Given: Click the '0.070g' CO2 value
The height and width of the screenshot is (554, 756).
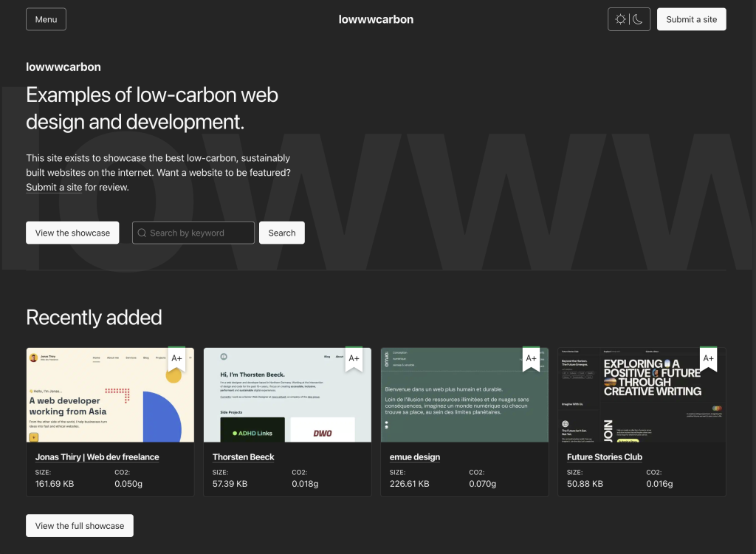Looking at the screenshot, I should pyautogui.click(x=483, y=484).
